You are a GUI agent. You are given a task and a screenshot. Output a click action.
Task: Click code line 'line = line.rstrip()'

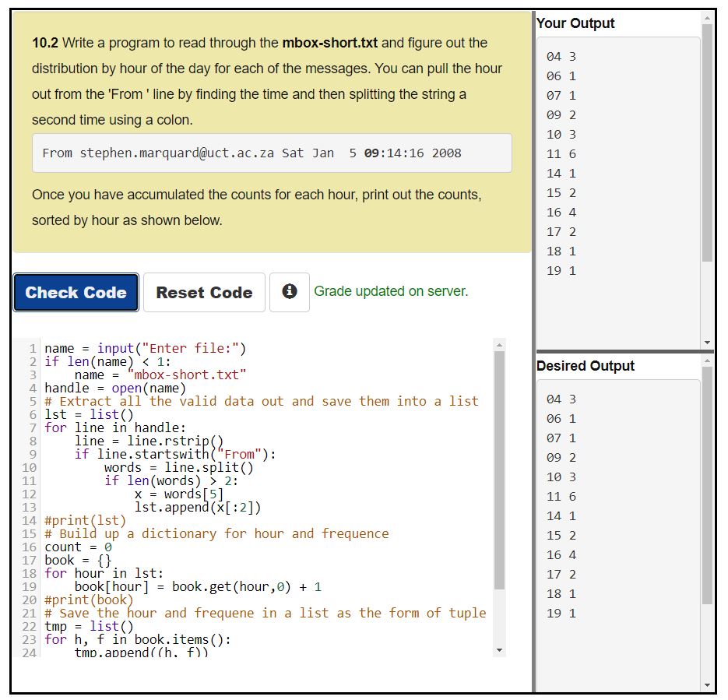coord(149,441)
